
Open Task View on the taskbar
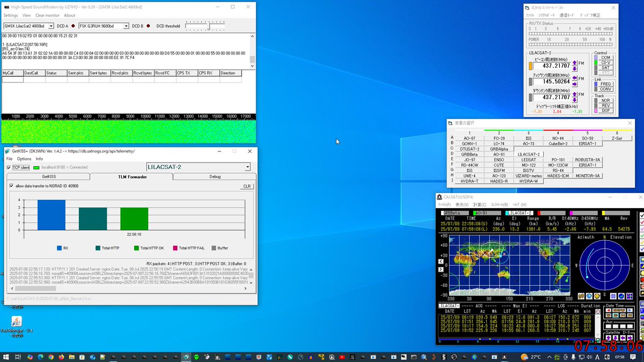point(18,357)
